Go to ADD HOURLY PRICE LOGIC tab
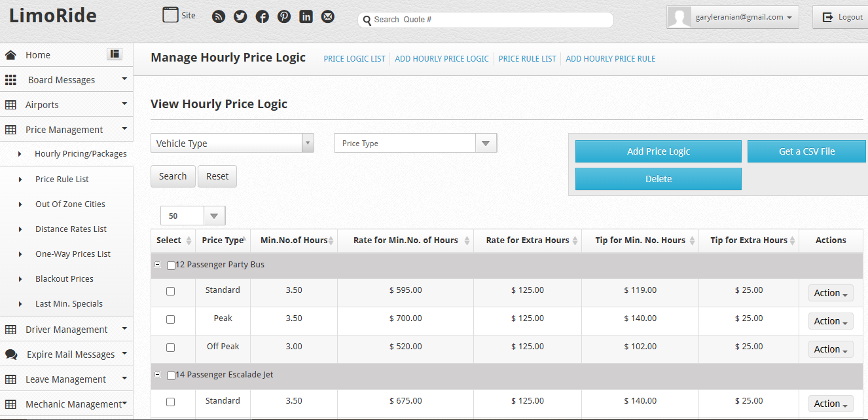868x420 pixels. click(442, 59)
